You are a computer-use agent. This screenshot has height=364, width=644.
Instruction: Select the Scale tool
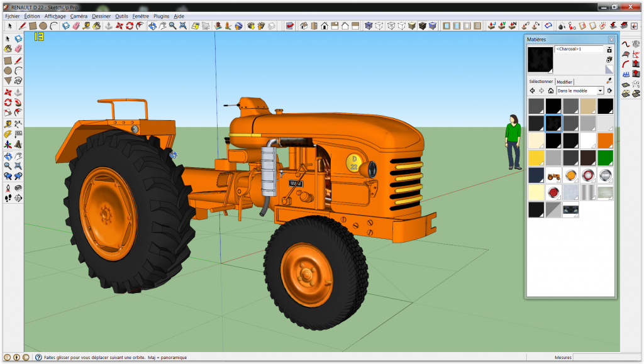[x=8, y=113]
